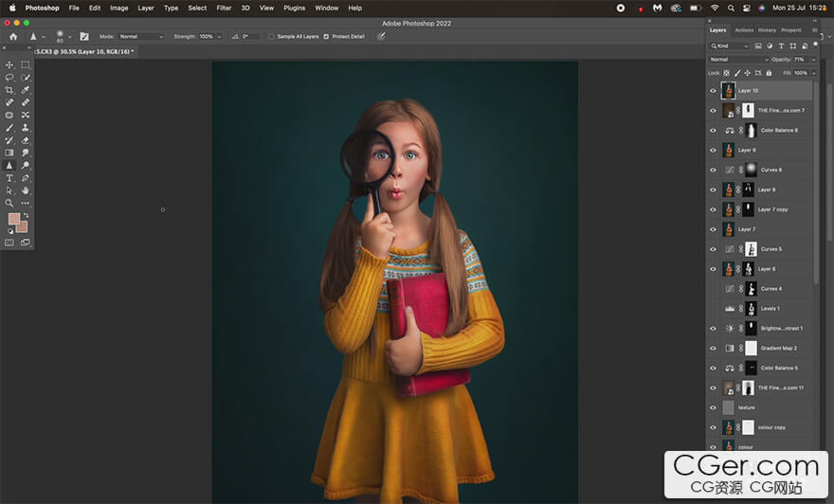This screenshot has height=504, width=834.
Task: Switch to the Actions tab
Action: 744,30
